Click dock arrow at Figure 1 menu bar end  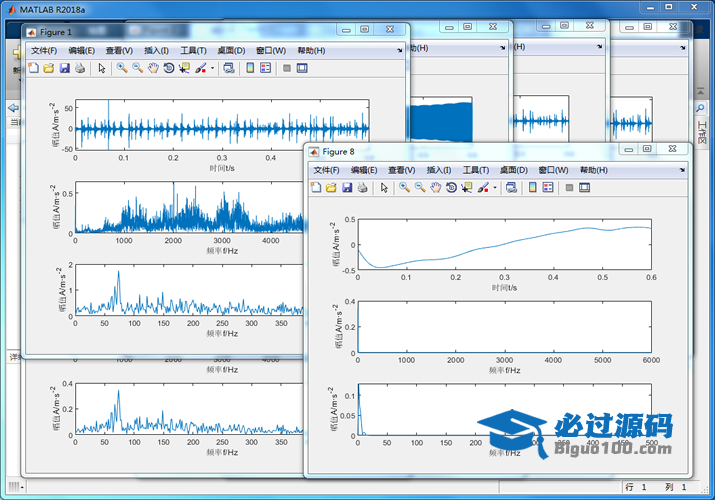coord(399,51)
